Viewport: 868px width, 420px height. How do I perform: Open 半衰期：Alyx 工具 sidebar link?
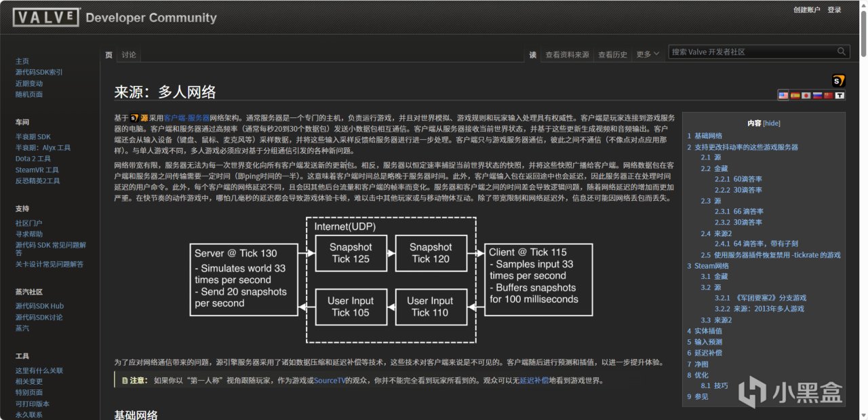tap(43, 148)
